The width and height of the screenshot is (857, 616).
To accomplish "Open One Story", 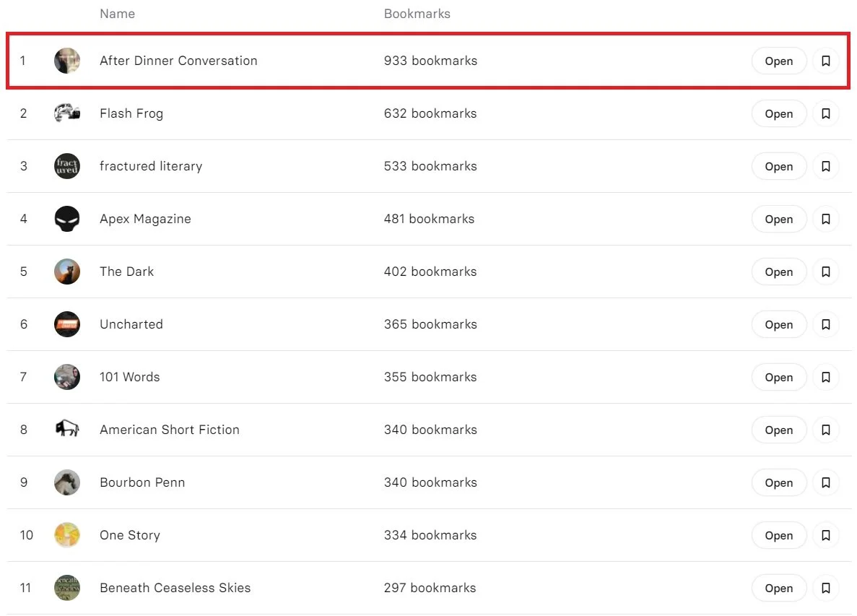I will [779, 536].
